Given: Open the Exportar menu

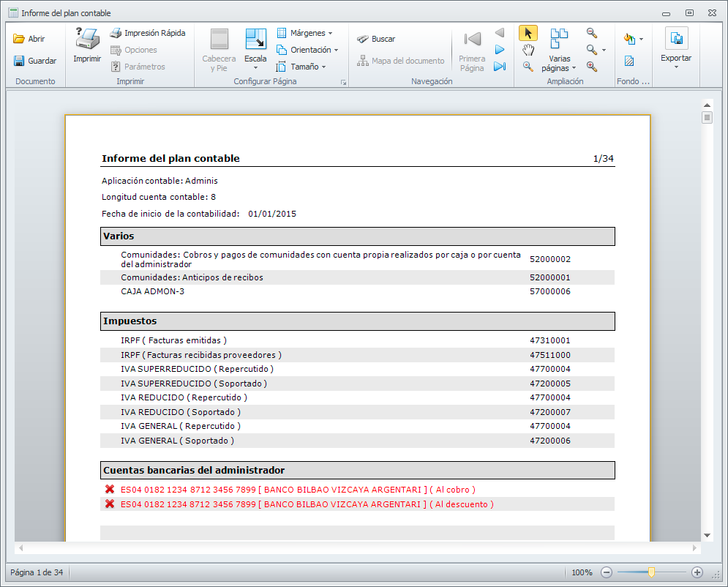Looking at the screenshot, I should (x=675, y=50).
